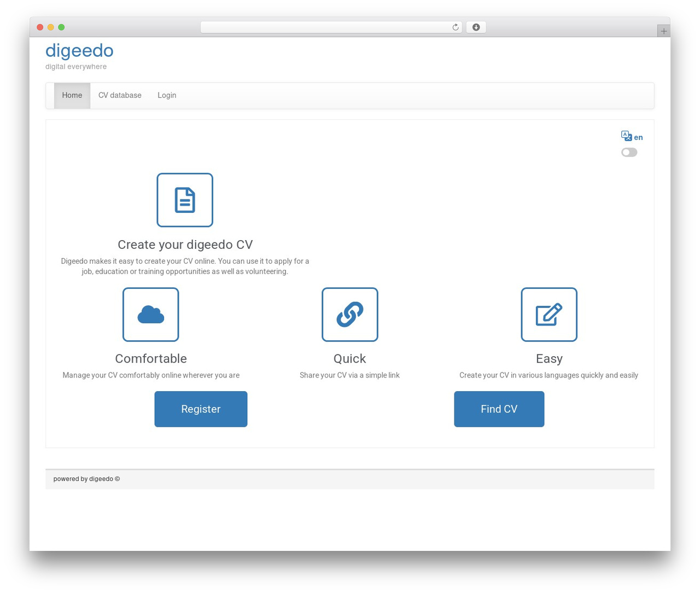
Task: Click the Find CV button
Action: (x=499, y=409)
